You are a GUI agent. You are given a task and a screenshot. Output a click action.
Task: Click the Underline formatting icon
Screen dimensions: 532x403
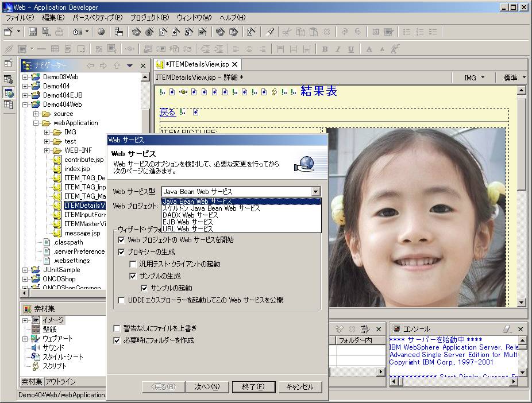click(350, 49)
